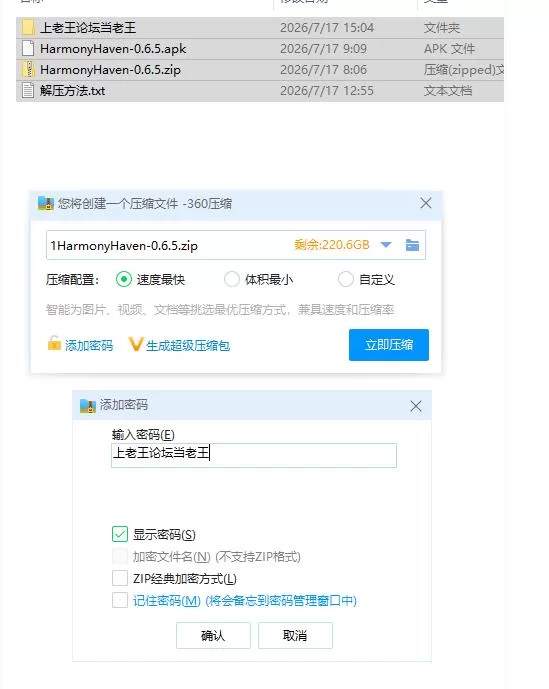The image size is (549, 689).
Task: Expand the archive path dropdown arrow
Action: (386, 245)
